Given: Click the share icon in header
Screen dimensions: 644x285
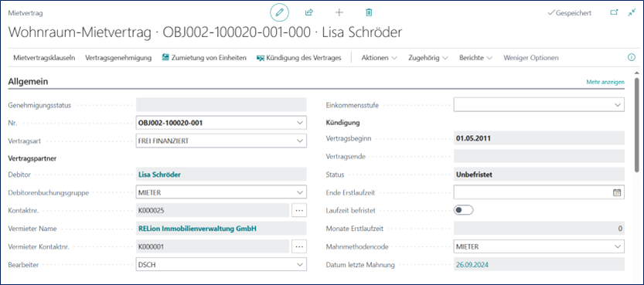Looking at the screenshot, I should (x=309, y=12).
